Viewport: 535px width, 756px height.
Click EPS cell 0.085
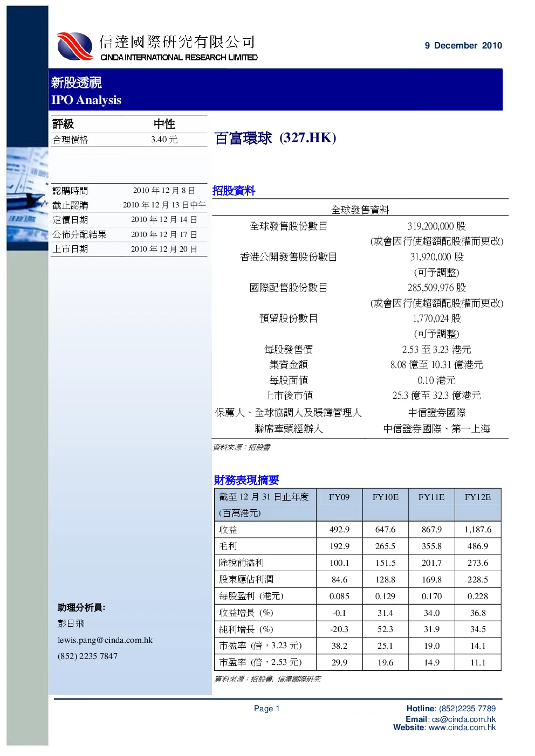click(339, 597)
